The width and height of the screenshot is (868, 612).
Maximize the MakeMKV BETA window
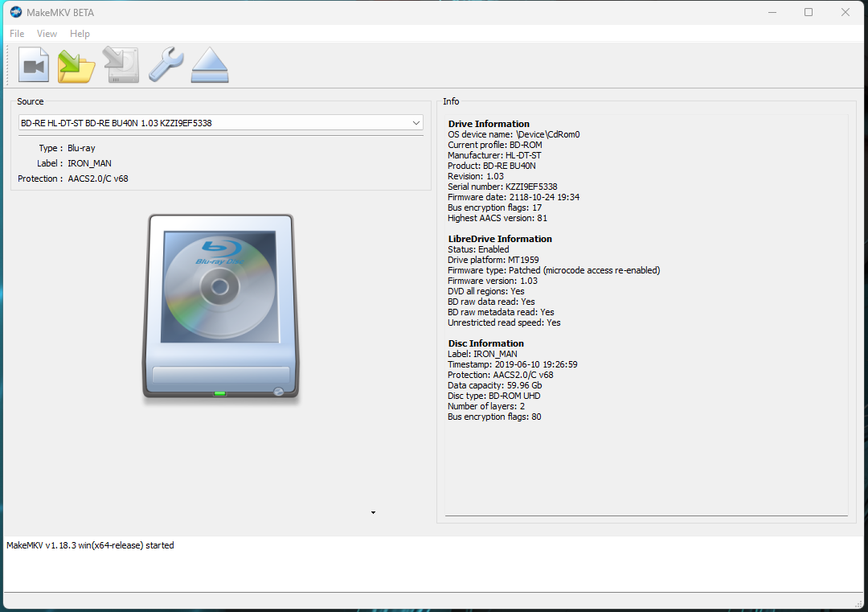(809, 12)
